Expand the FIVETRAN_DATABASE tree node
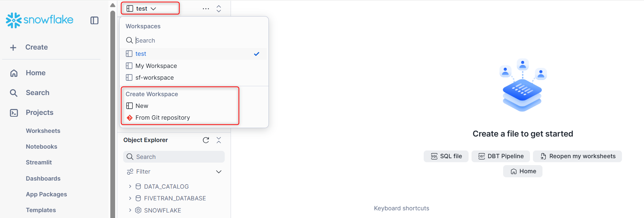The width and height of the screenshot is (644, 218). click(130, 198)
